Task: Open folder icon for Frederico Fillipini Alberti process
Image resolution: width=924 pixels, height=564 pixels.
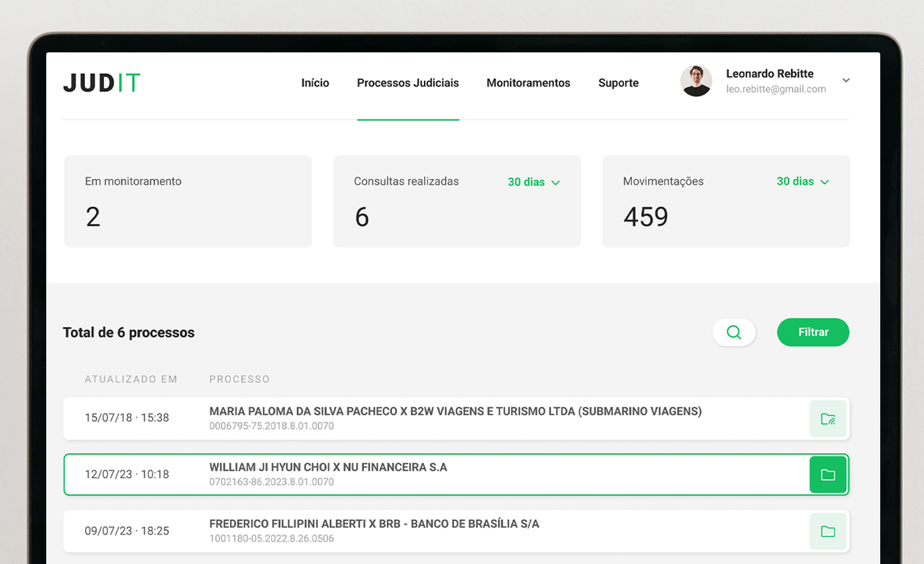Action: tap(828, 531)
